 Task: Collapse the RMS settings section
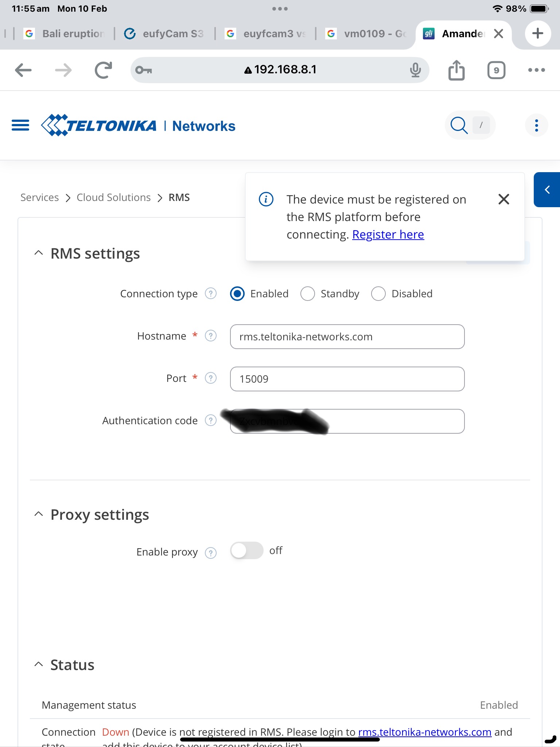click(38, 253)
